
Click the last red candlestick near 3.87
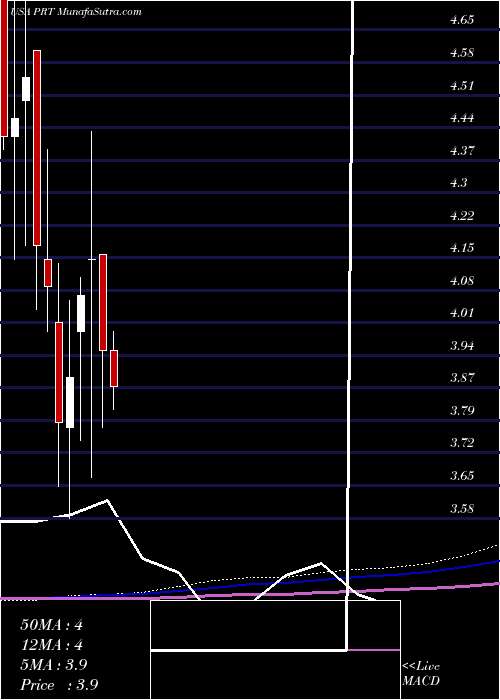click(x=114, y=368)
